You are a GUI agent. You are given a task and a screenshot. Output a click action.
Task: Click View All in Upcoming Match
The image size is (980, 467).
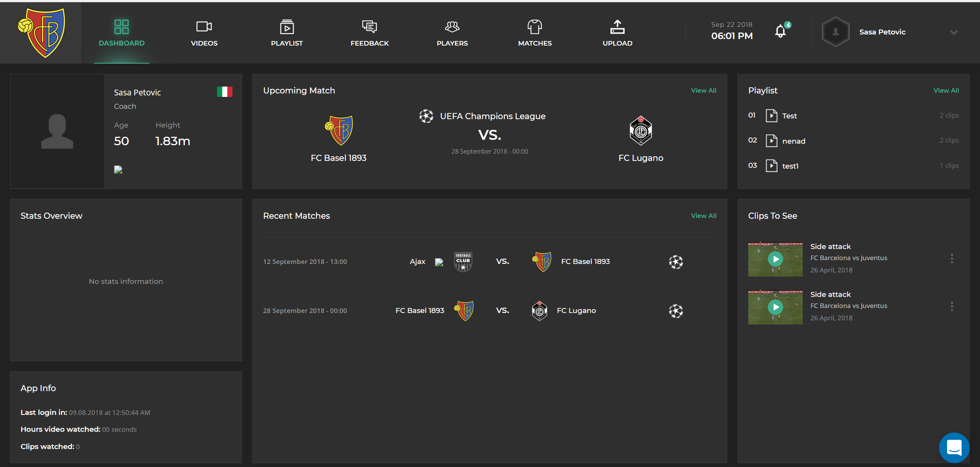704,90
